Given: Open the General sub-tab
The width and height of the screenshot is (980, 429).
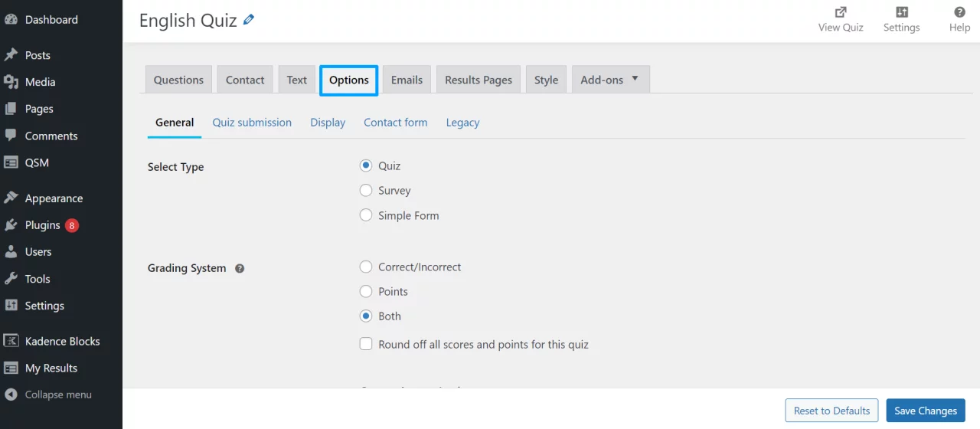Looking at the screenshot, I should pos(175,123).
